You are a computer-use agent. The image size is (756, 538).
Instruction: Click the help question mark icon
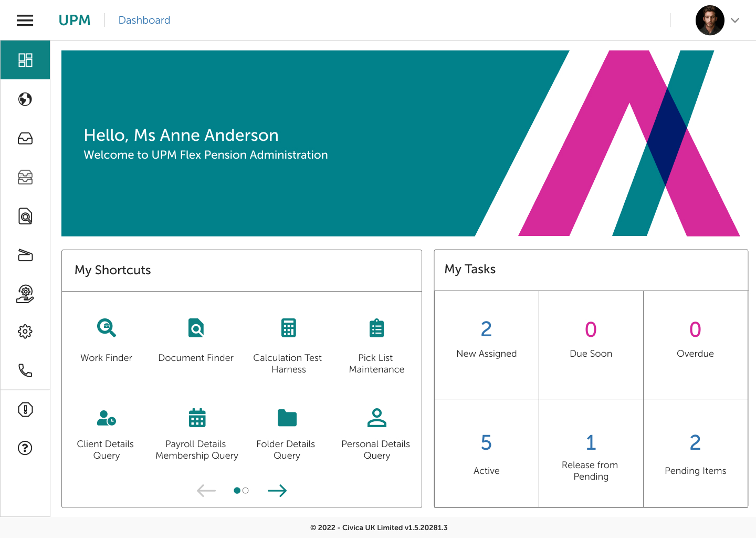tap(25, 448)
